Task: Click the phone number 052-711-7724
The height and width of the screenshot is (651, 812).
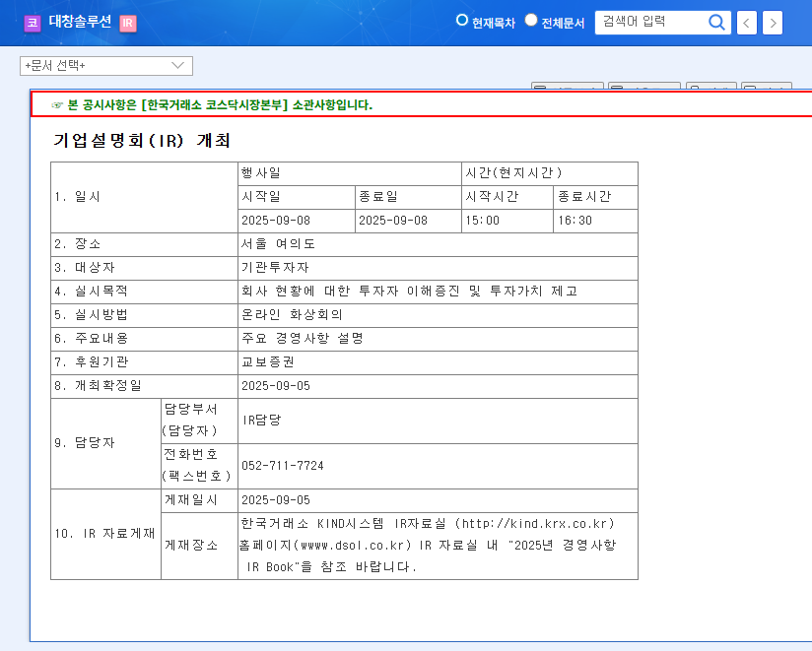Action: (282, 466)
